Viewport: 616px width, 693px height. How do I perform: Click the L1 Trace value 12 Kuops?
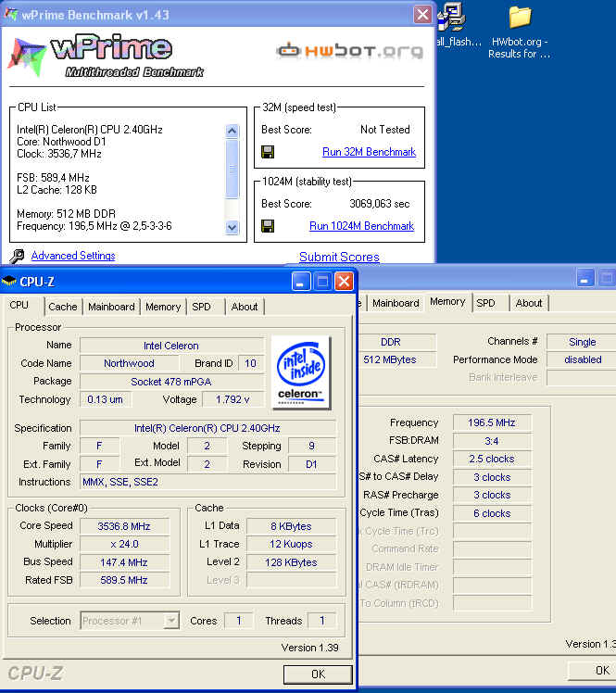[291, 544]
